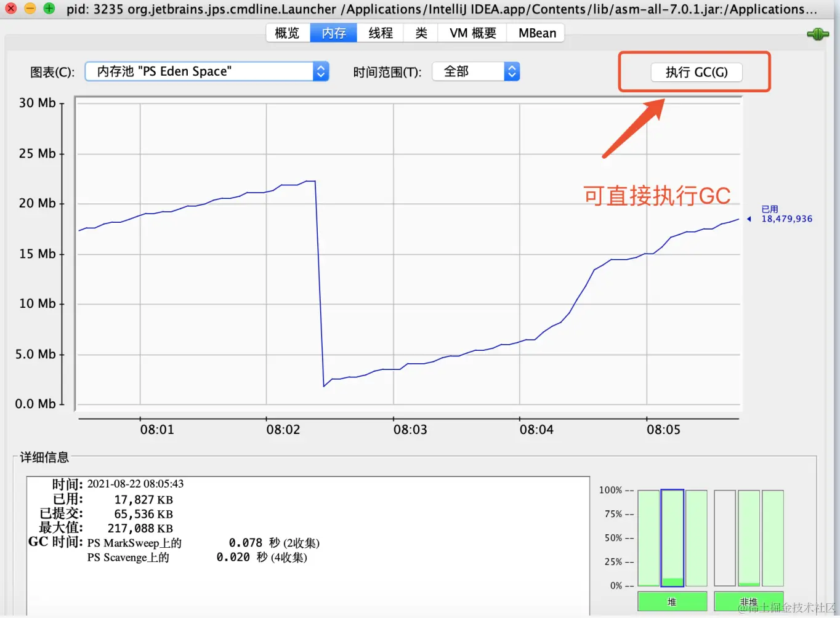
Task: Click the green connection status plug icon
Action: point(818,34)
